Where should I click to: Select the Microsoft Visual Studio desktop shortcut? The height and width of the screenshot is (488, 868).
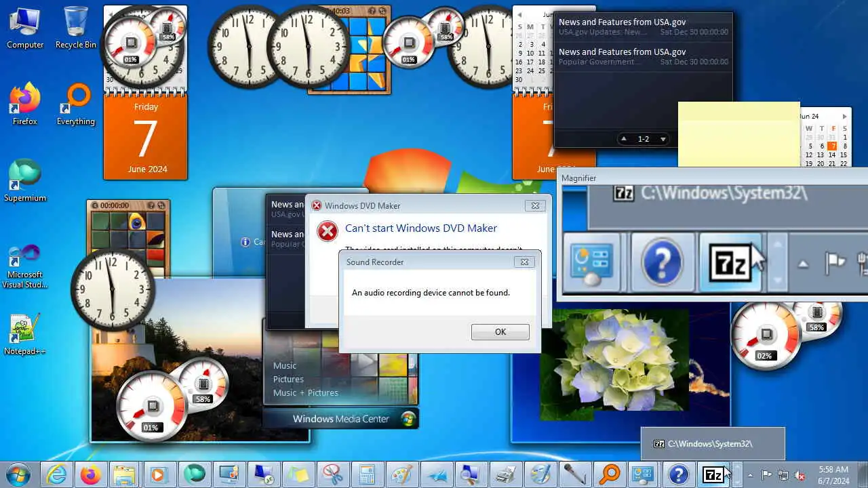[25, 266]
